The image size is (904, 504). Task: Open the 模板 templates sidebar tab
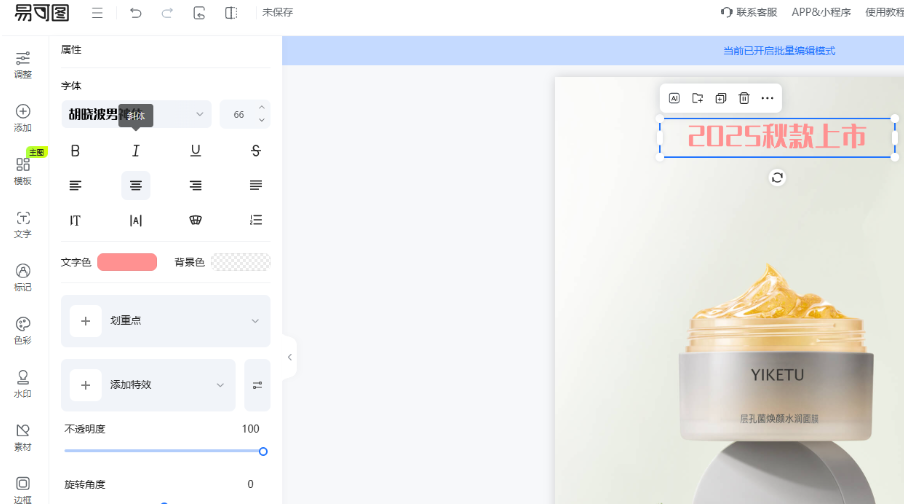click(23, 170)
